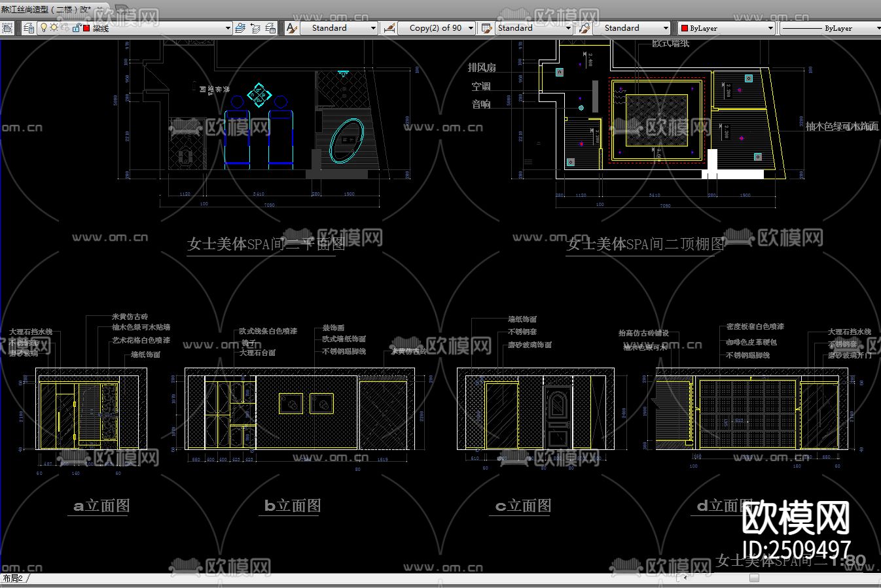This screenshot has height=588, width=881.
Task: Expand the table style Standard dropdown
Action: pyautogui.click(x=568, y=28)
